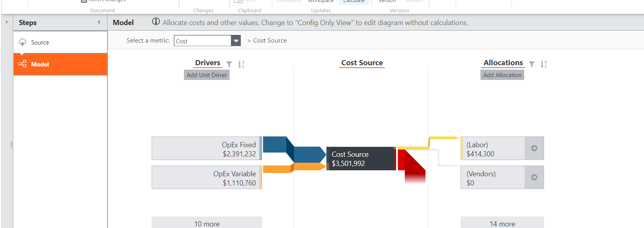Open the (Labor) allocation arrow
The width and height of the screenshot is (644, 228).
coord(534,148)
